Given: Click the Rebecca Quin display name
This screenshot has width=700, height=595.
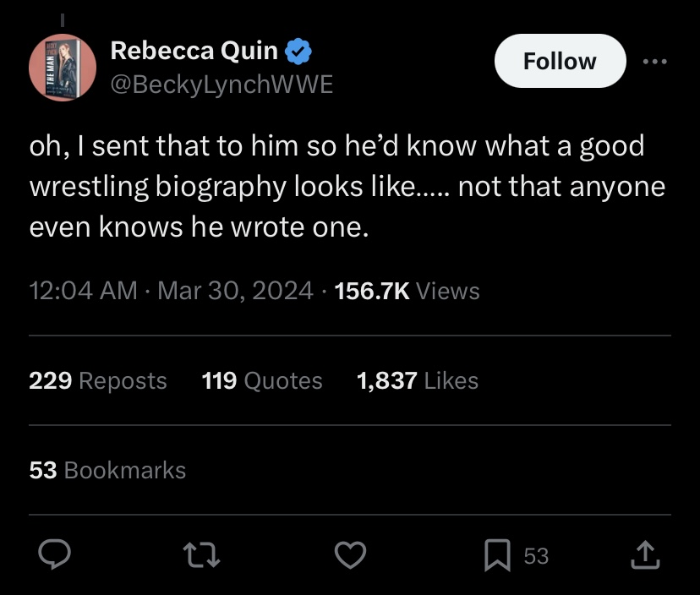Looking at the screenshot, I should pyautogui.click(x=194, y=52).
